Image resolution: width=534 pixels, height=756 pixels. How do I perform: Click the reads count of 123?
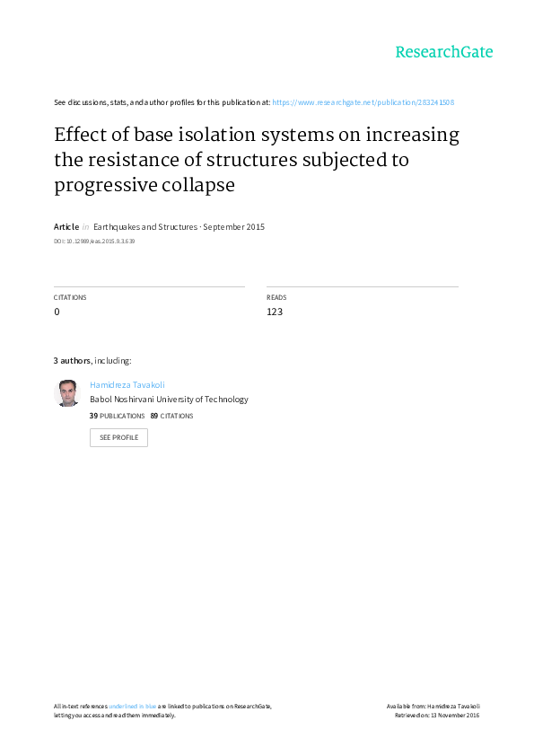[275, 312]
